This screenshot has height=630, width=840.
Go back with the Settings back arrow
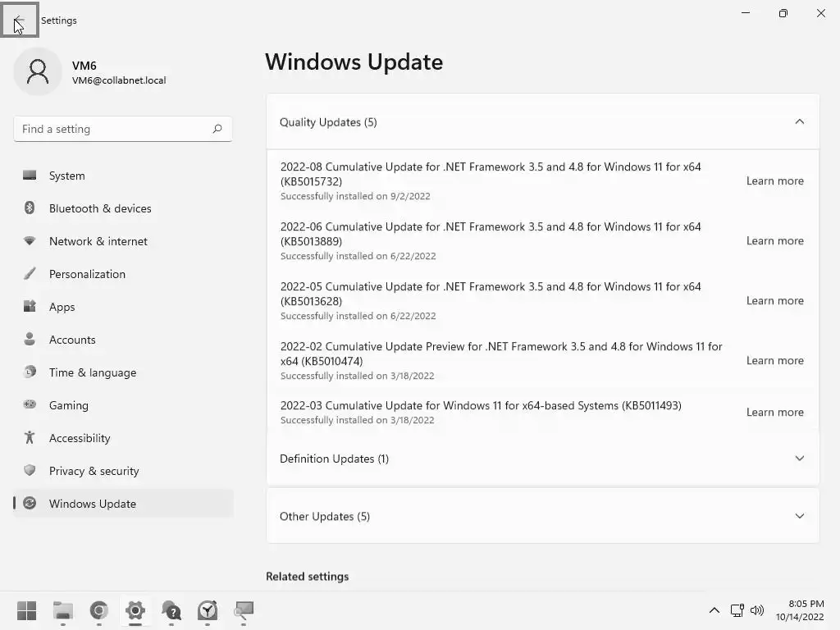click(20, 20)
